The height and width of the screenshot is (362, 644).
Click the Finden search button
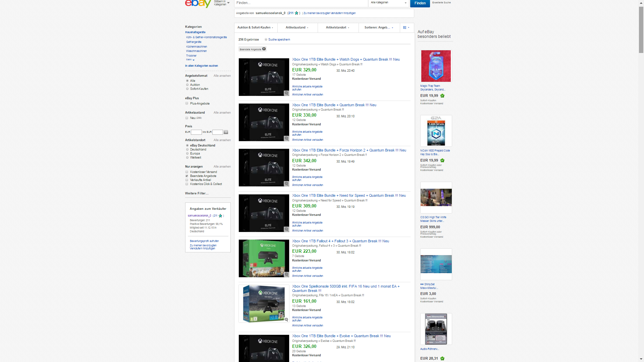click(x=420, y=3)
